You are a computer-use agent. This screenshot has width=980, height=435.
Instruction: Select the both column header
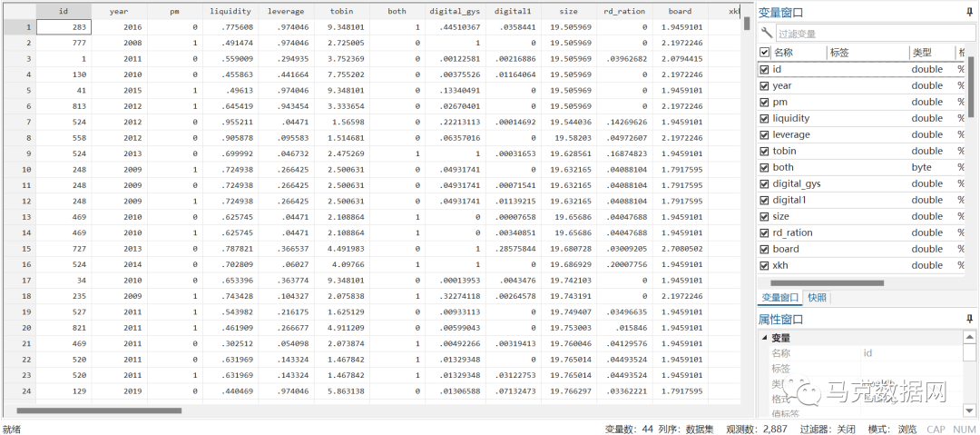pos(397,11)
